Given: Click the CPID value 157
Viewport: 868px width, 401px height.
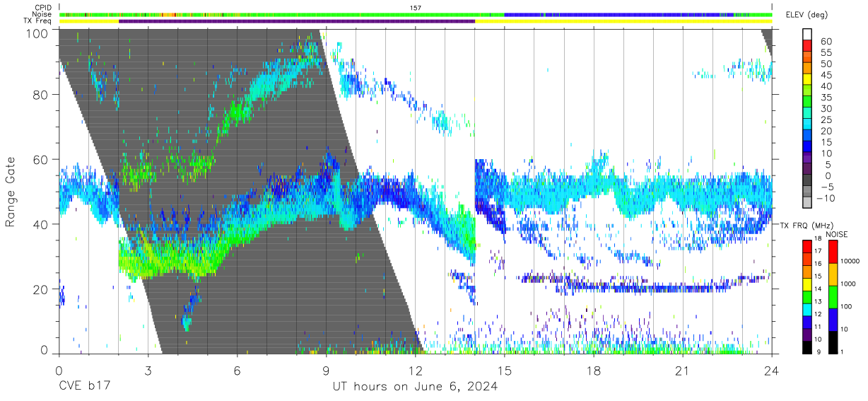Looking at the screenshot, I should pyautogui.click(x=416, y=8).
